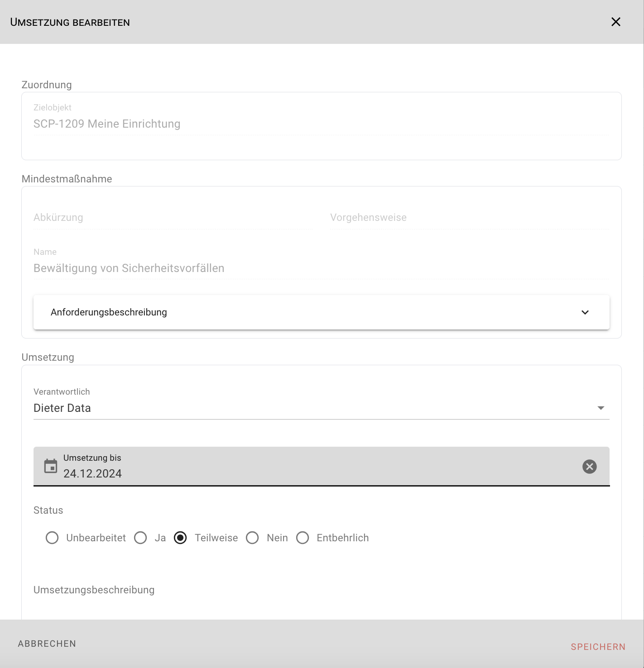Open the calendar date picker icon
This screenshot has height=668, width=644.
point(51,466)
